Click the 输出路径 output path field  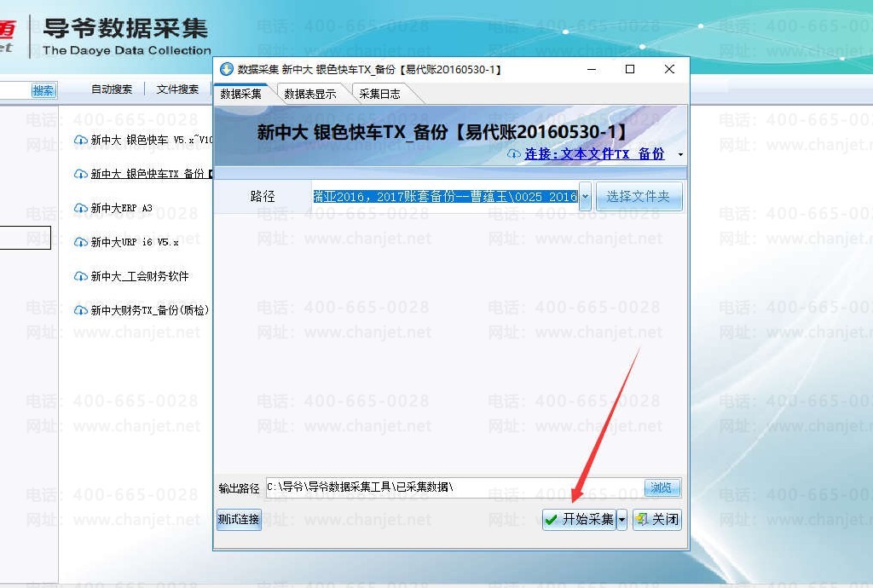(x=455, y=487)
